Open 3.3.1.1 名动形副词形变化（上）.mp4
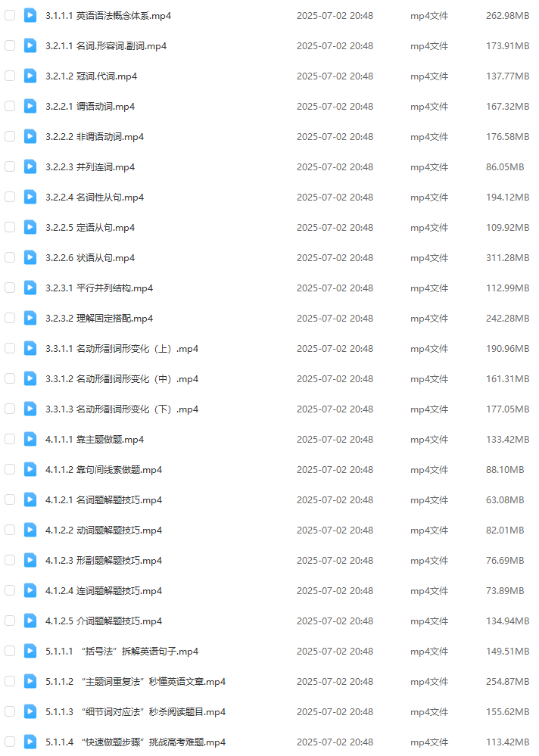 pos(122,349)
